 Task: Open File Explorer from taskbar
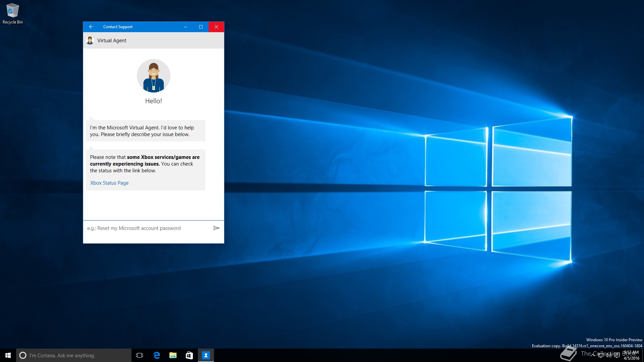pos(173,355)
